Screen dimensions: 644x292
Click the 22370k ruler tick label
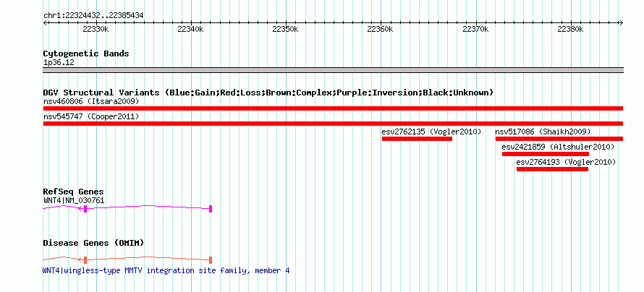475,30
